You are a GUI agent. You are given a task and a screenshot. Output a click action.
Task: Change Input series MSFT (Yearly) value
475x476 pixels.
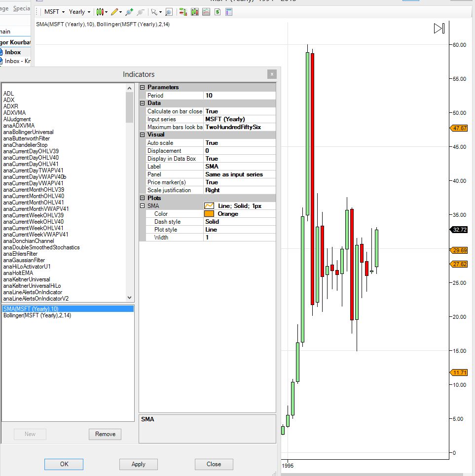coord(240,119)
